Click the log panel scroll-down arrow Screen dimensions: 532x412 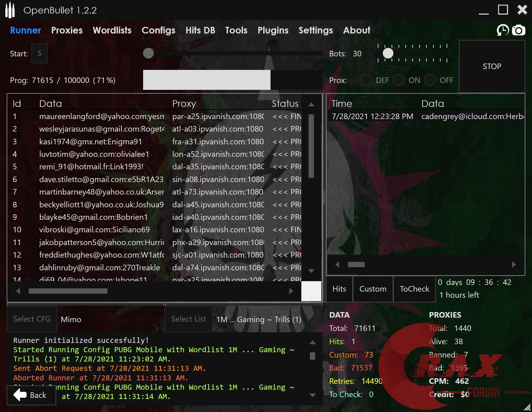point(313,395)
